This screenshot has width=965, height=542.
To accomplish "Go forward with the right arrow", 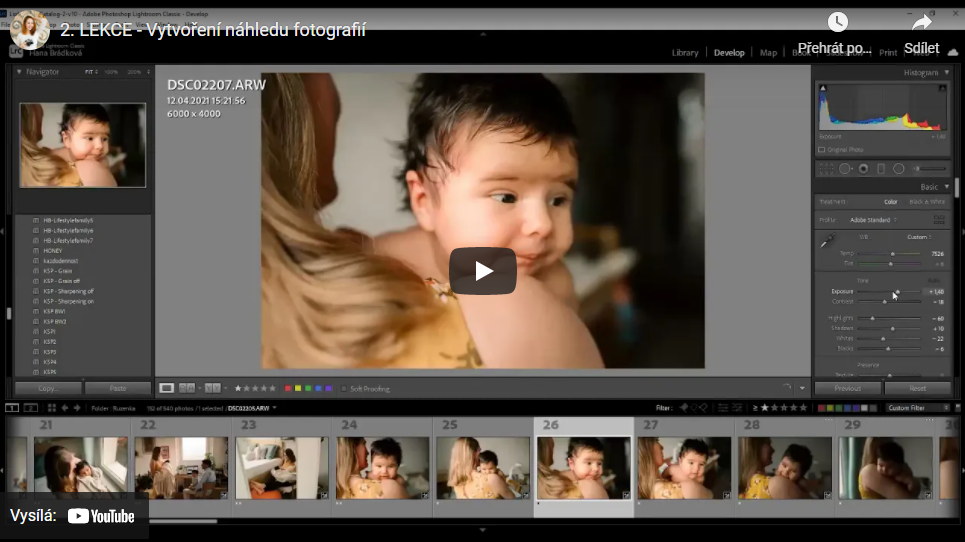I will coord(77,408).
